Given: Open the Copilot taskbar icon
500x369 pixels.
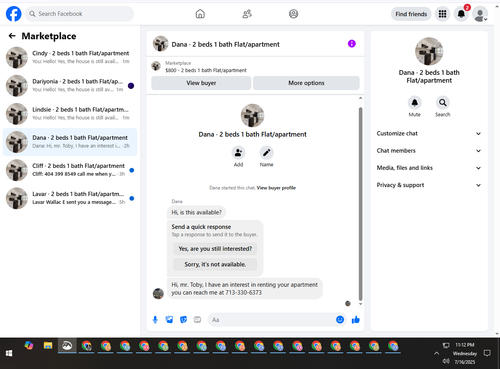Looking at the screenshot, I should tap(29, 346).
